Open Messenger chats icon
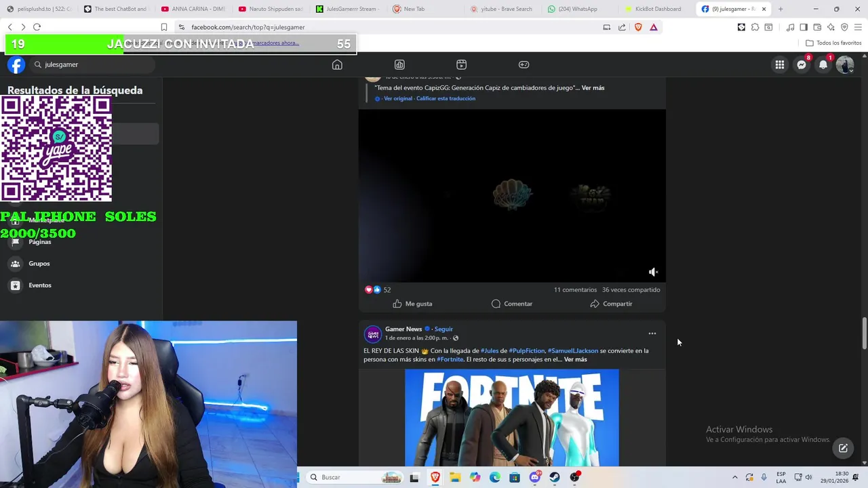The width and height of the screenshot is (868, 488). (802, 64)
